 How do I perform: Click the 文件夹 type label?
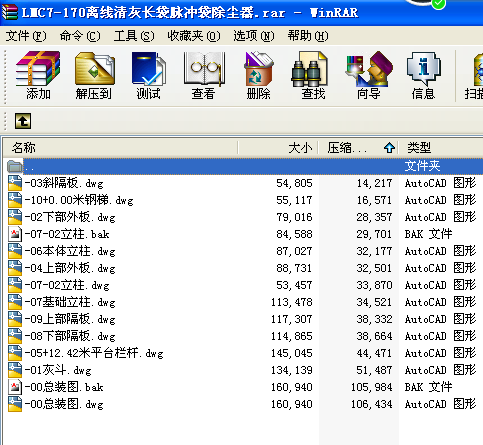pyautogui.click(x=422, y=166)
